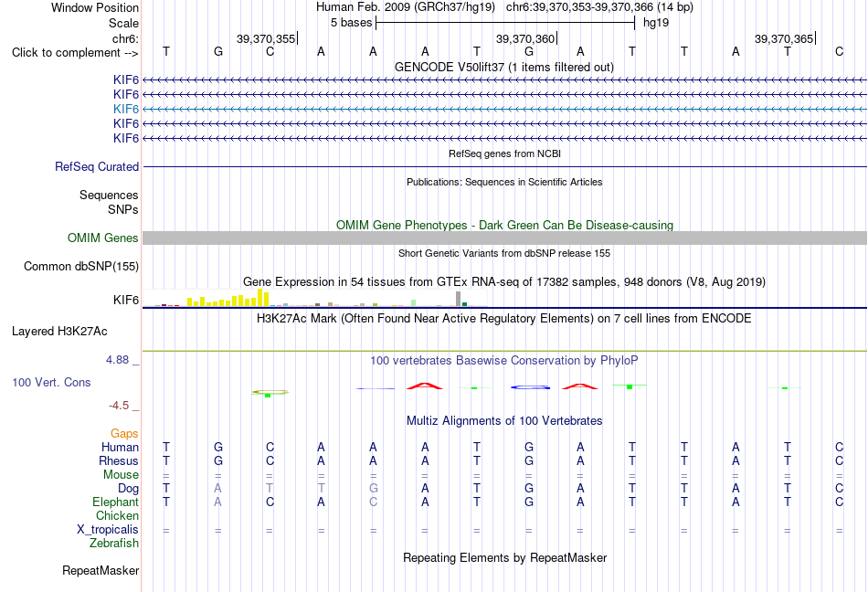868x592 pixels.
Task: Open the GTEx Gene Expression in 54 tissues title
Action: click(504, 281)
